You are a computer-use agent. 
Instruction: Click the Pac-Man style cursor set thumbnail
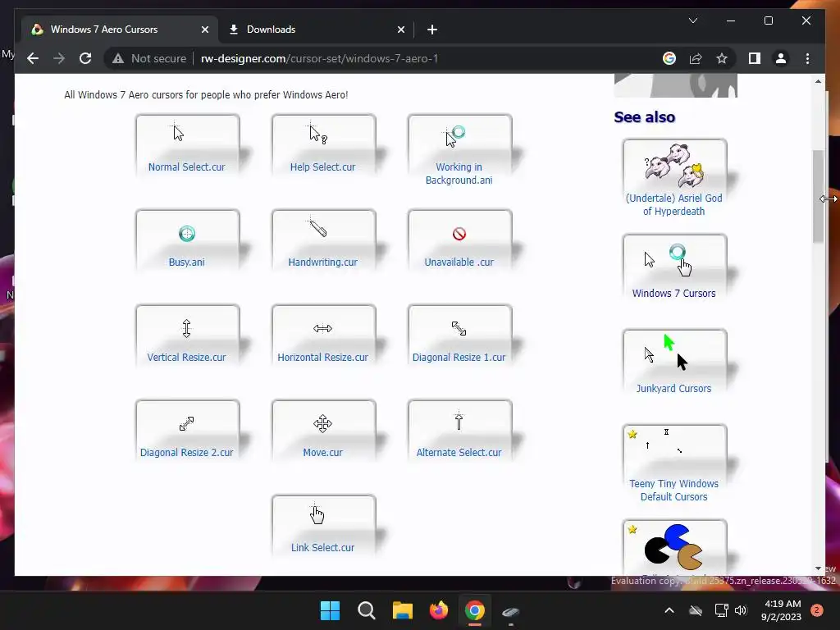[673, 547]
